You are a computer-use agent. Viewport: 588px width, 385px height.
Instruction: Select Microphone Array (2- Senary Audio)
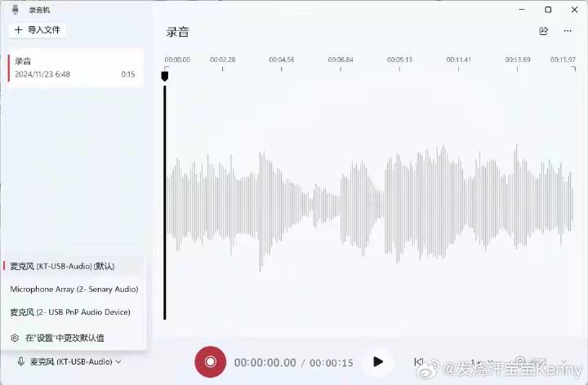pos(73,289)
